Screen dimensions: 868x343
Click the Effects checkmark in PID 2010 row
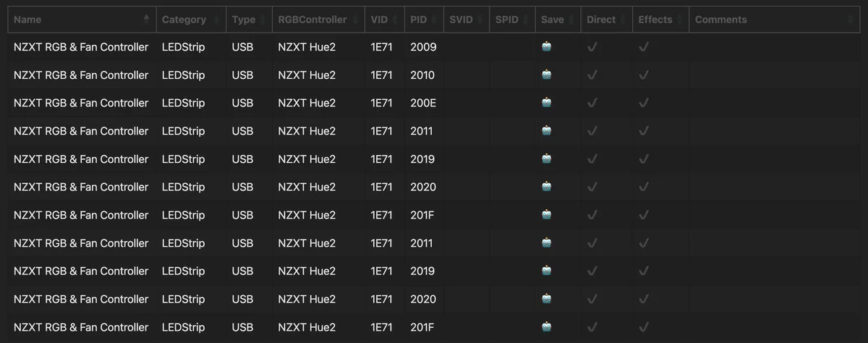644,75
